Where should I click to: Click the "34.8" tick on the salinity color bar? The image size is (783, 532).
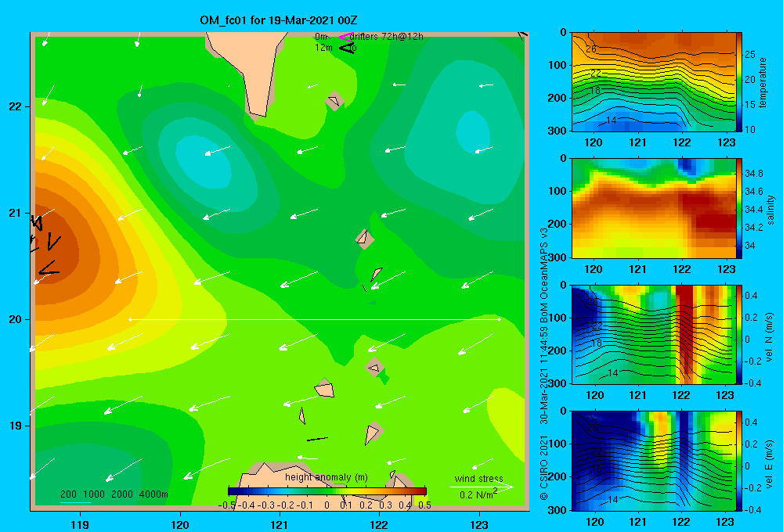753,174
